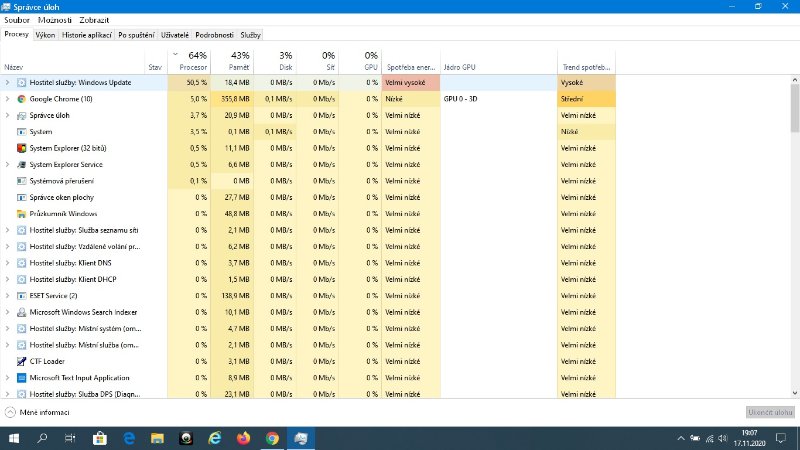Expand the ESET Service (2) group
Image resolution: width=800 pixels, height=450 pixels.
[x=7, y=295]
